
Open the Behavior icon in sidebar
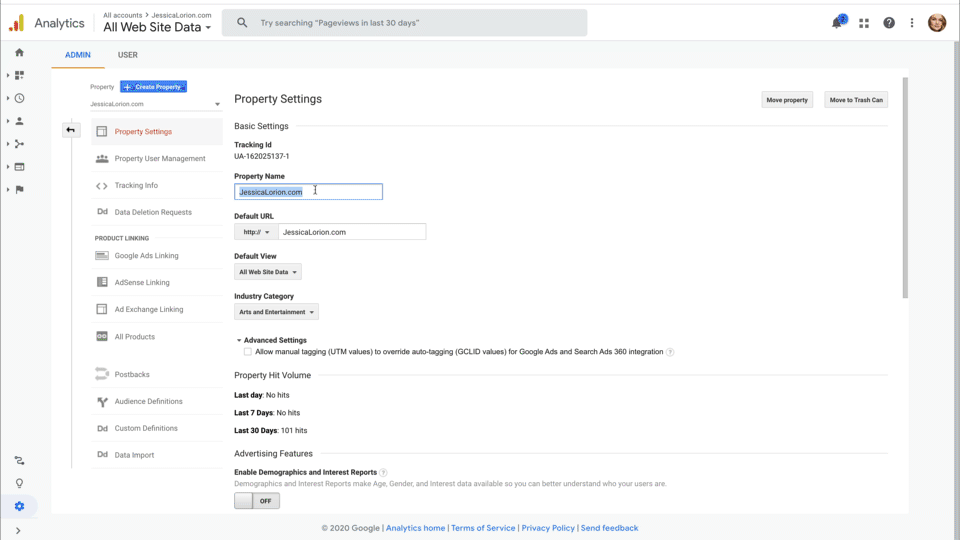pyautogui.click(x=20, y=167)
